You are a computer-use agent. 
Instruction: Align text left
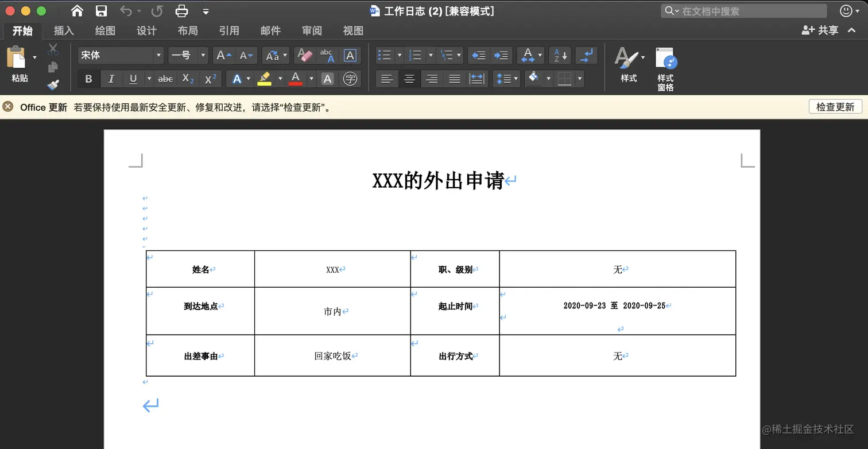click(x=387, y=79)
